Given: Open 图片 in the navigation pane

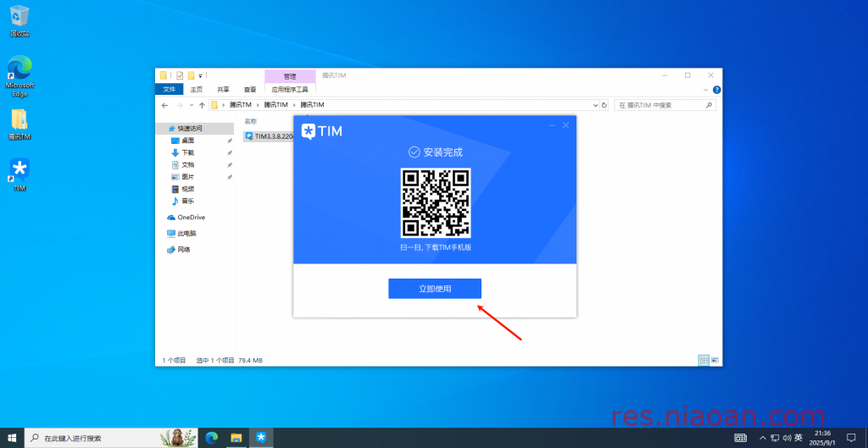Looking at the screenshot, I should tap(188, 177).
